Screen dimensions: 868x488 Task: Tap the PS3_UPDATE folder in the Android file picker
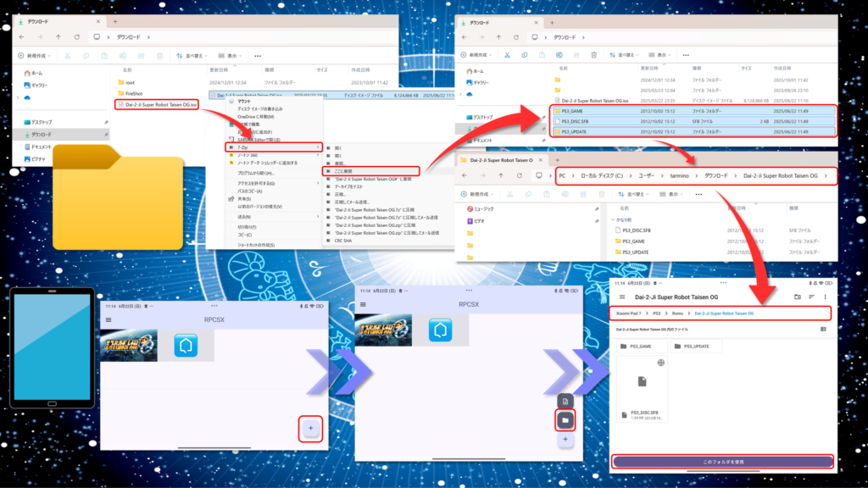click(x=697, y=347)
